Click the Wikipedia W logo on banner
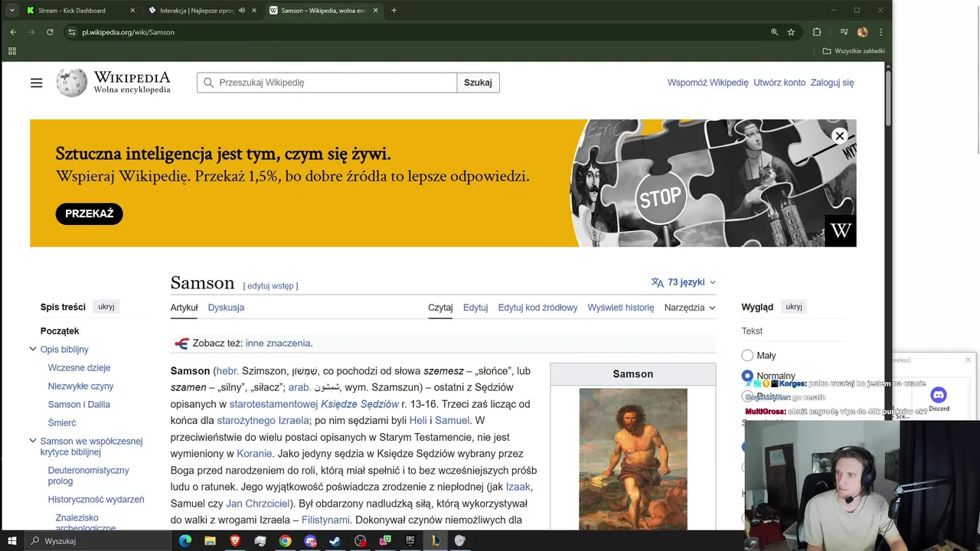 [841, 230]
